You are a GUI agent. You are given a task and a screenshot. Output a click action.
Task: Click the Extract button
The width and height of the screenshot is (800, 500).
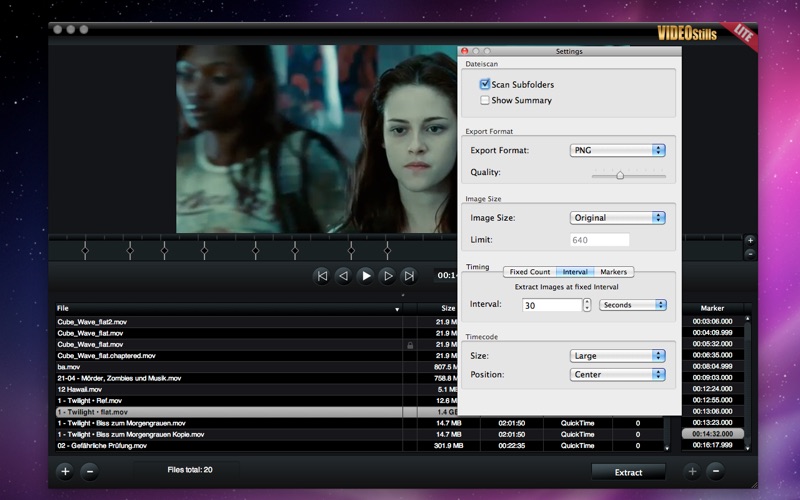pos(628,472)
